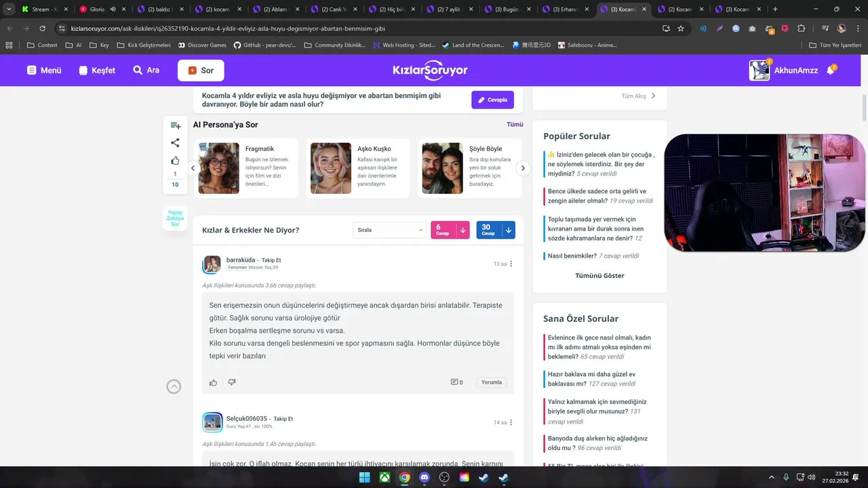Dislike barraküda's answer with thumbs down
The height and width of the screenshot is (488, 868).
coord(232,382)
